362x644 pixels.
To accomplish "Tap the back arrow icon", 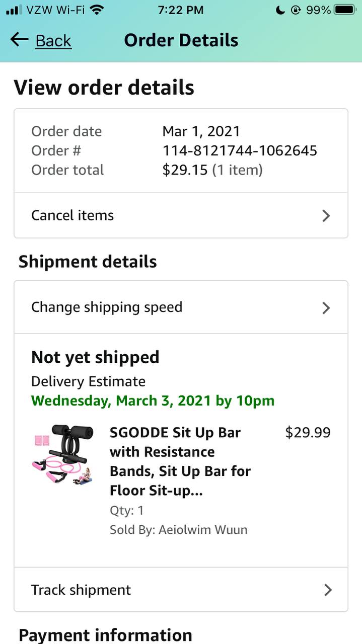I will [x=19, y=40].
